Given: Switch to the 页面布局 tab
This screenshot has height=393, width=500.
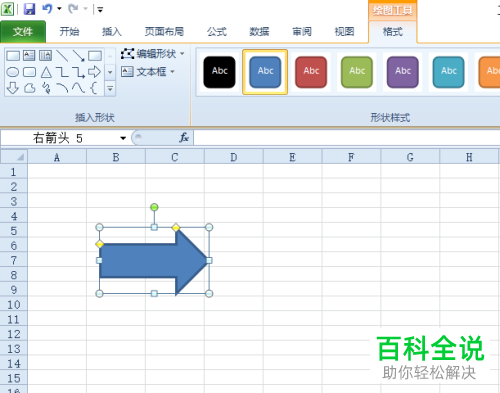Looking at the screenshot, I should pyautogui.click(x=164, y=32).
